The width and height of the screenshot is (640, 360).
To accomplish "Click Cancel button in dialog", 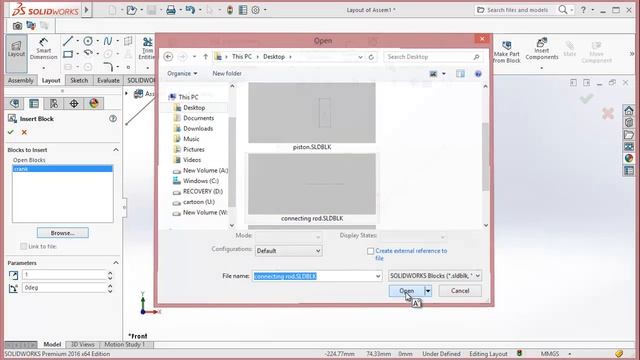I will coord(460,291).
